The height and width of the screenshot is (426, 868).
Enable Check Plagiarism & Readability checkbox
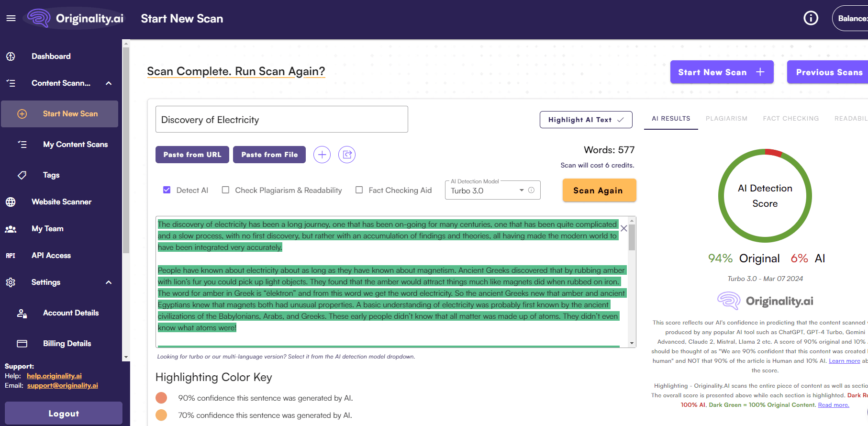tap(225, 190)
